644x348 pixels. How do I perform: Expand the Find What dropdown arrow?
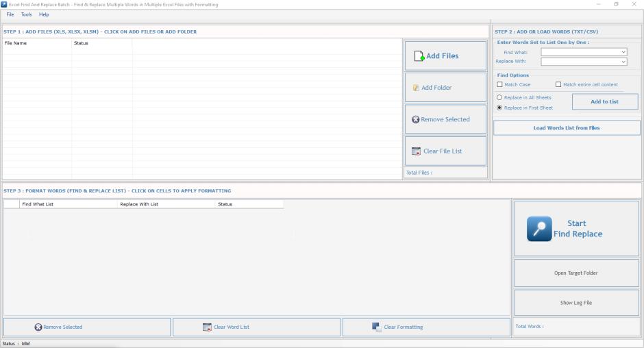click(x=623, y=52)
